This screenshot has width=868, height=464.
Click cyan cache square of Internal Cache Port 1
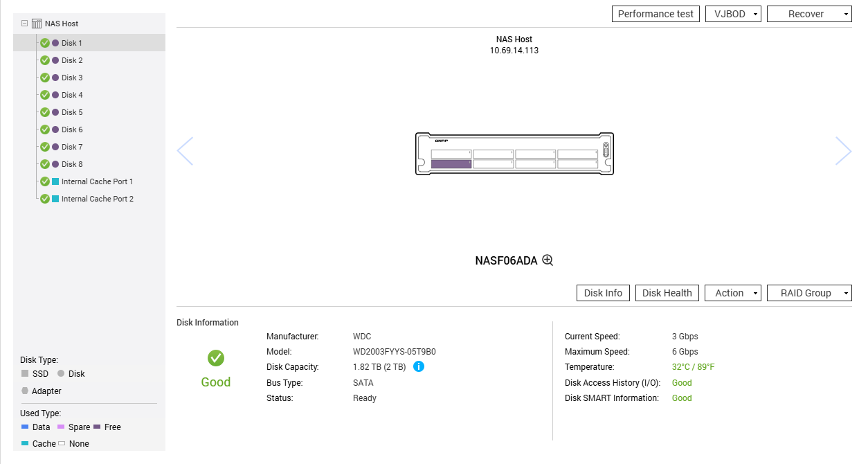(55, 181)
